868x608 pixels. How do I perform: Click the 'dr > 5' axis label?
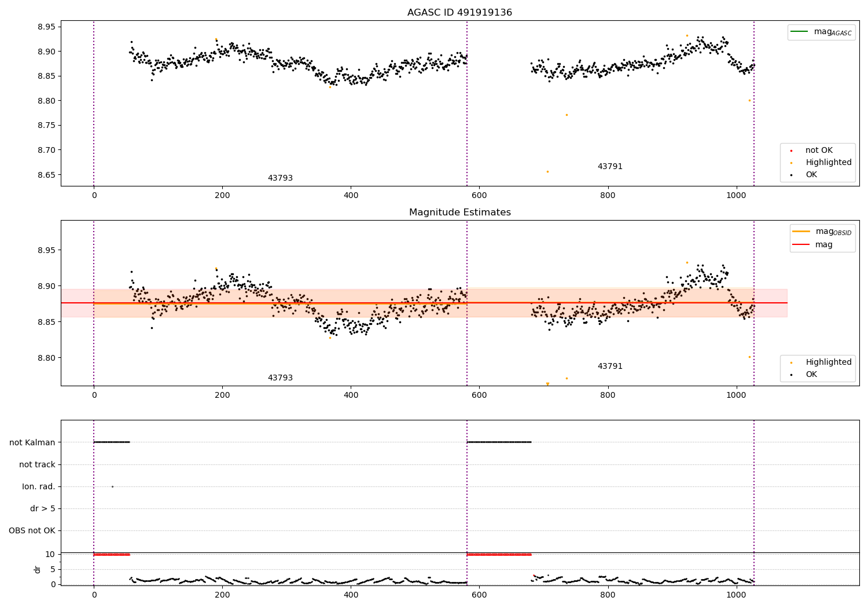43,508
